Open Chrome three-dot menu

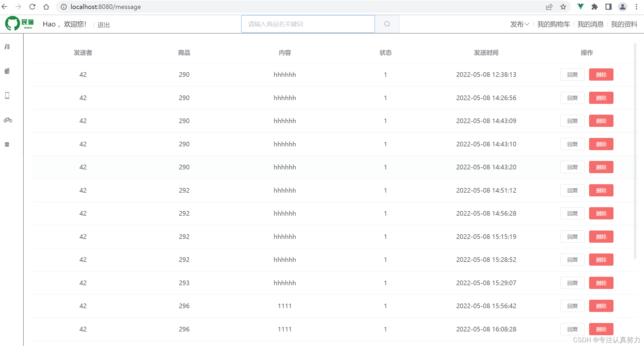click(x=636, y=7)
